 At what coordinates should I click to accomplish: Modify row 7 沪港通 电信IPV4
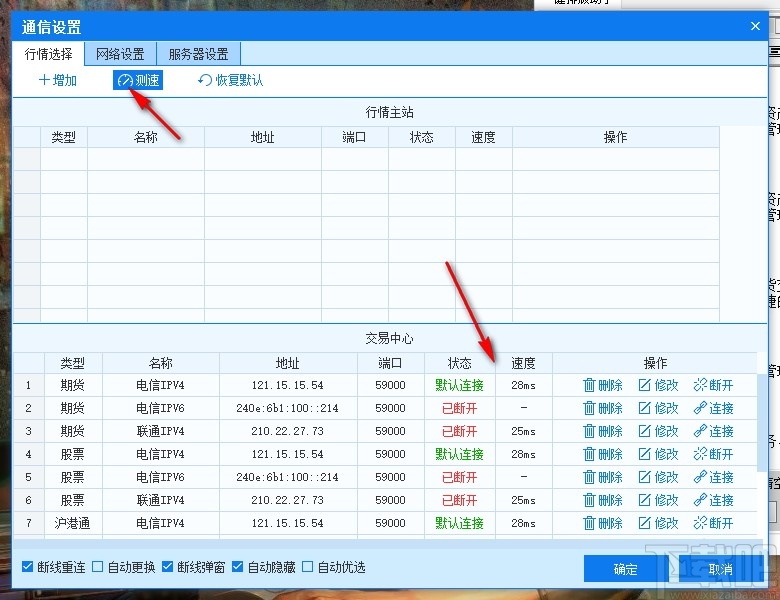[x=658, y=523]
